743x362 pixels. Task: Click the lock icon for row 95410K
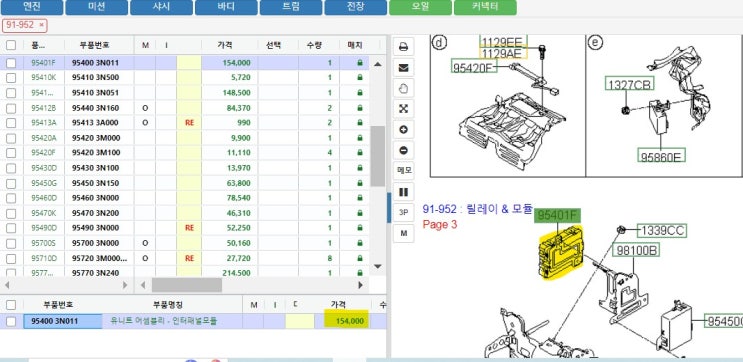click(x=360, y=77)
